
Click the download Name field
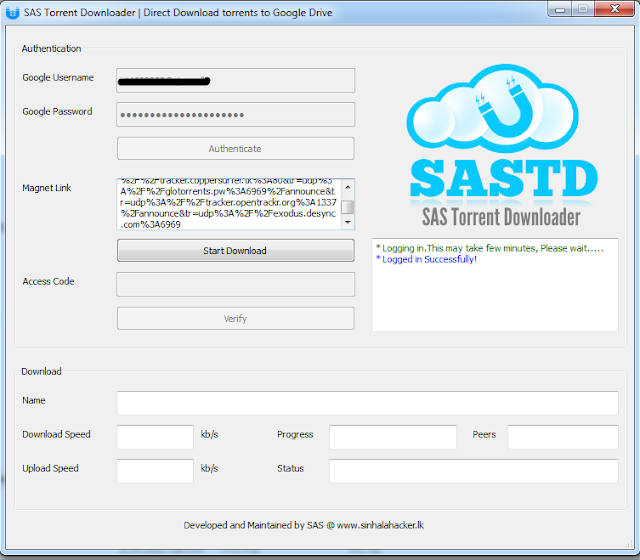coord(367,403)
